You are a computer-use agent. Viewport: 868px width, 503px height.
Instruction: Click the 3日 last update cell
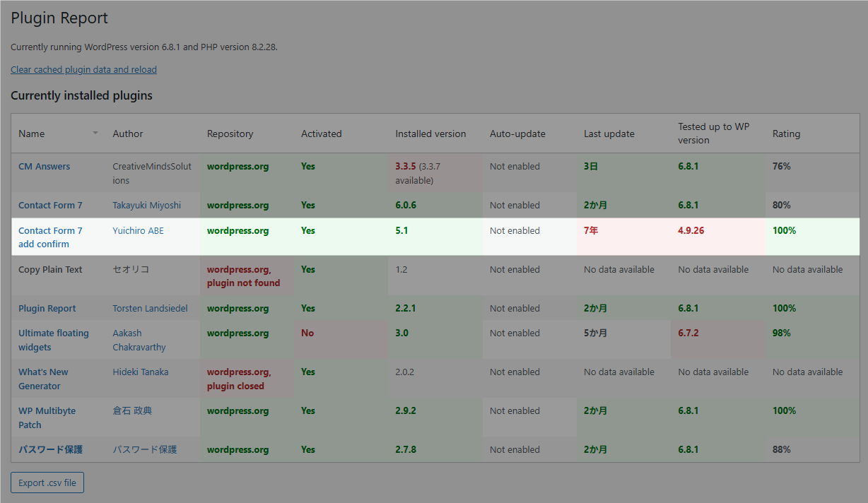(x=624, y=173)
